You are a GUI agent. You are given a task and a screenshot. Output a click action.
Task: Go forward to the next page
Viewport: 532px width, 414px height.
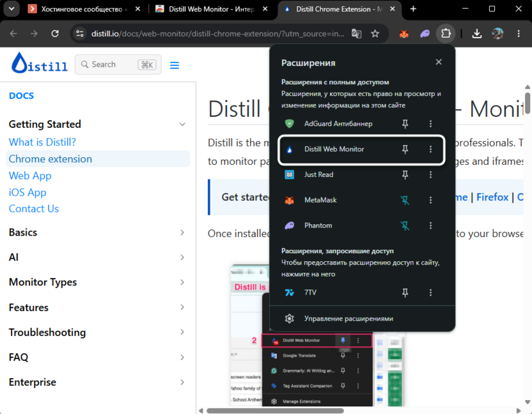tap(34, 34)
